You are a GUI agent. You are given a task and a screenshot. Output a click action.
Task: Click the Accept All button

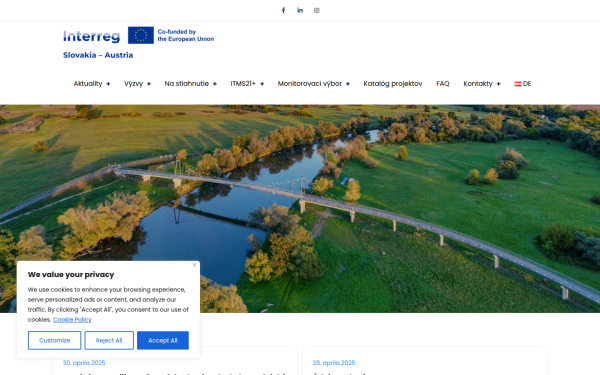[x=163, y=340]
